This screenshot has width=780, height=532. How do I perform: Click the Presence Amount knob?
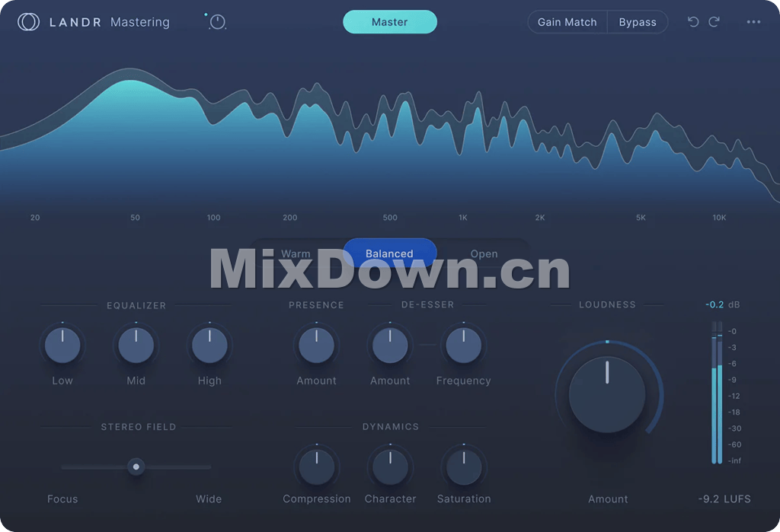316,345
